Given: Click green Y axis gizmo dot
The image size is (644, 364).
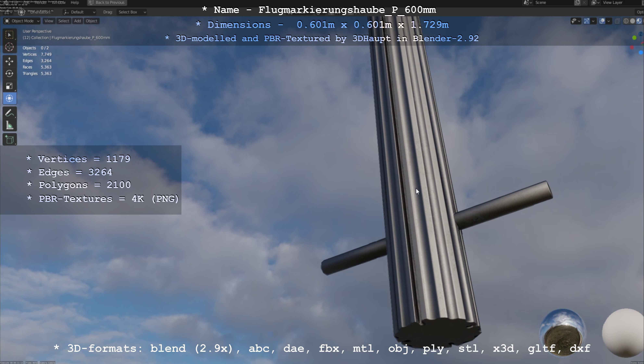Looking at the screenshot, I should 634,38.
